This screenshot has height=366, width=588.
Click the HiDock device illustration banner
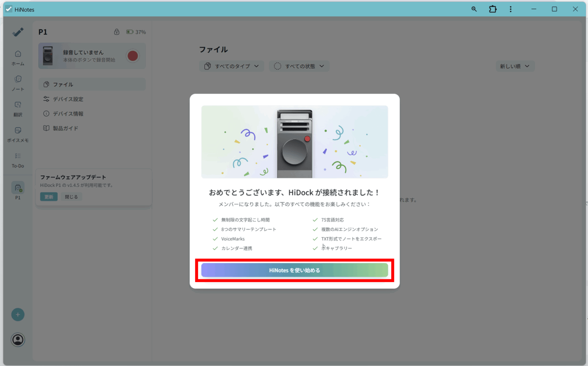pos(295,142)
